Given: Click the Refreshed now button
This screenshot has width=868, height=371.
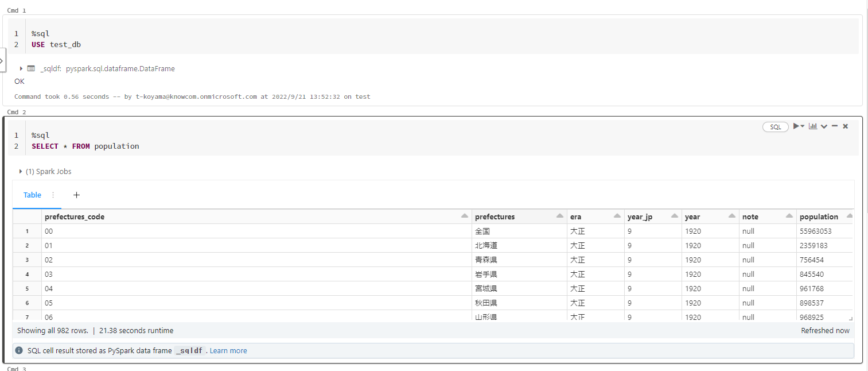Looking at the screenshot, I should coord(825,330).
